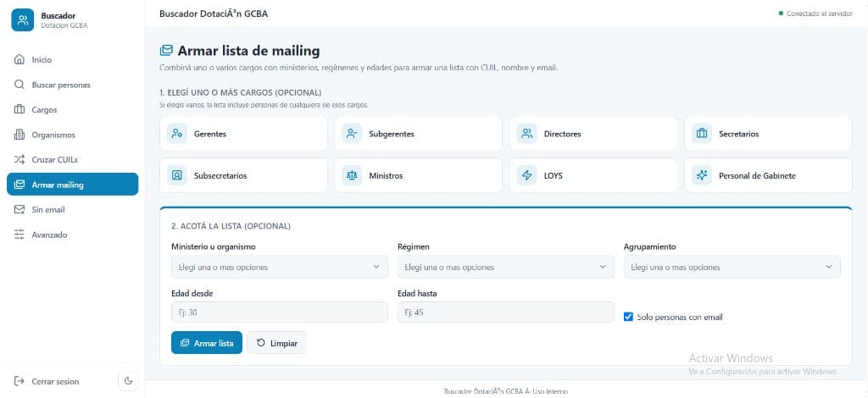Screen dimensions: 868x398
Task: Open the Régimen dropdown
Action: (505, 267)
